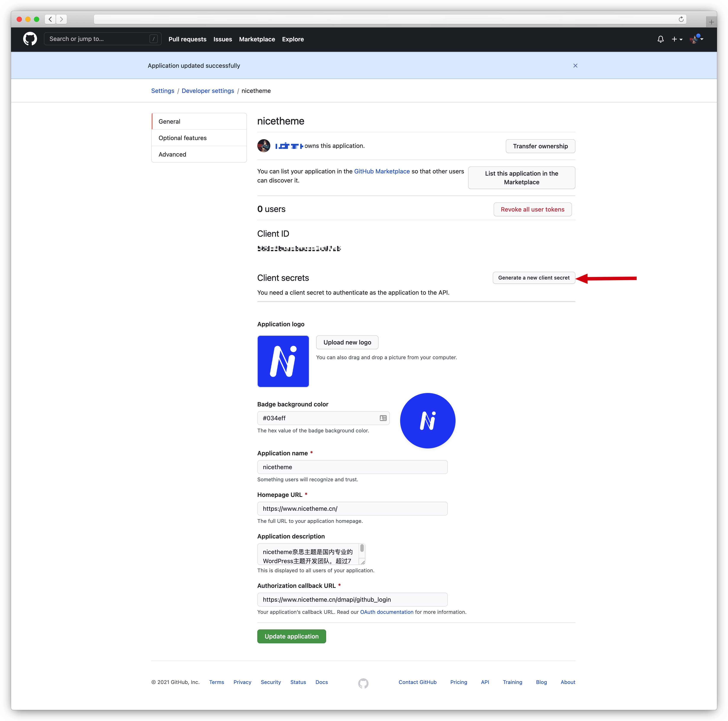Image resolution: width=728 pixels, height=721 pixels.
Task: Edit the Application description textarea
Action: pyautogui.click(x=311, y=554)
